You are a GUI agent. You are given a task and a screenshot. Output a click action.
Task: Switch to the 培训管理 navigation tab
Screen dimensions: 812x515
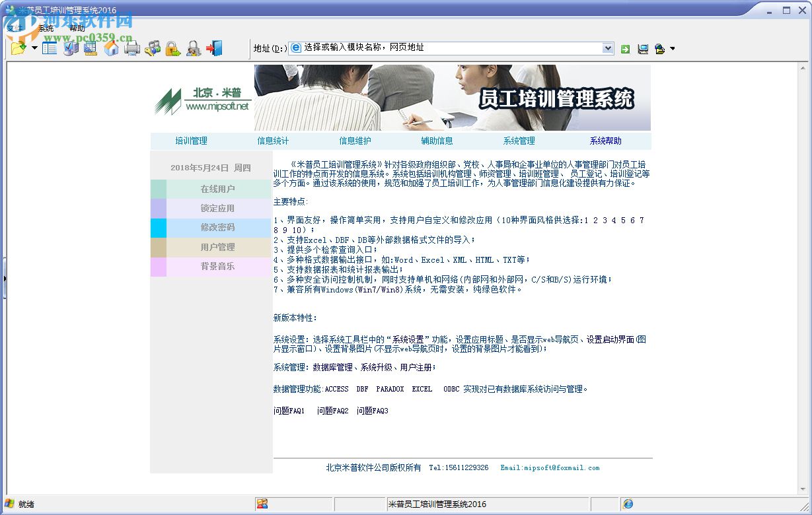click(x=191, y=141)
